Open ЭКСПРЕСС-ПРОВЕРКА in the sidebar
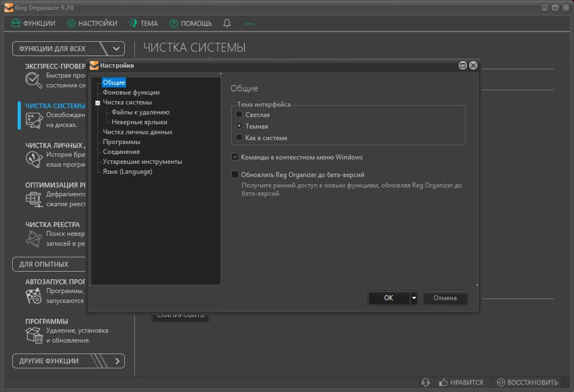This screenshot has width=574, height=392. 55,66
